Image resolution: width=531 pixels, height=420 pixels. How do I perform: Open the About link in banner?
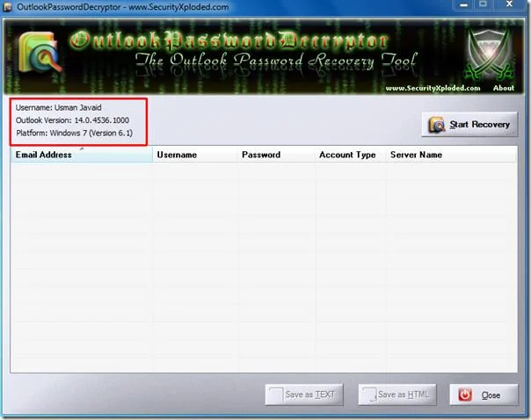(503, 88)
